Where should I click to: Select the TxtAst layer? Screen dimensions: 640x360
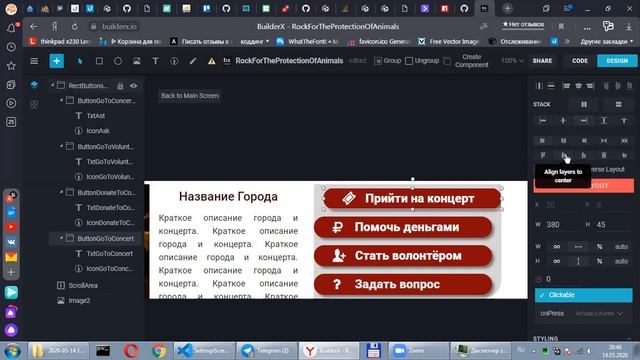point(96,116)
